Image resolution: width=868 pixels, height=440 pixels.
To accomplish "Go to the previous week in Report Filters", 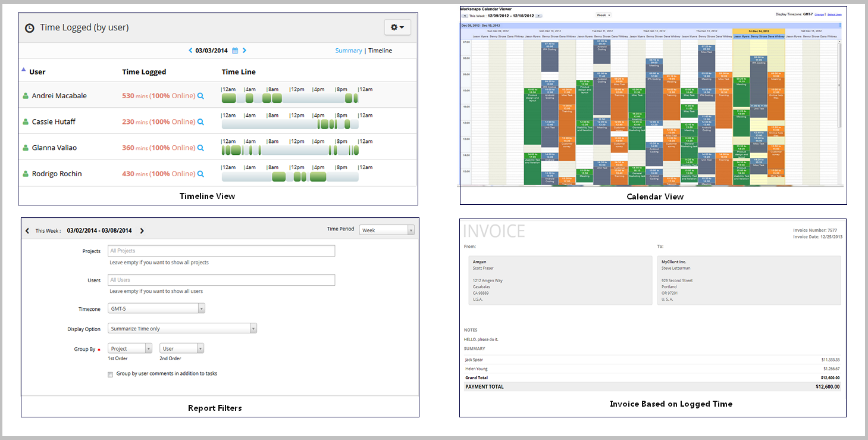I will (27, 231).
